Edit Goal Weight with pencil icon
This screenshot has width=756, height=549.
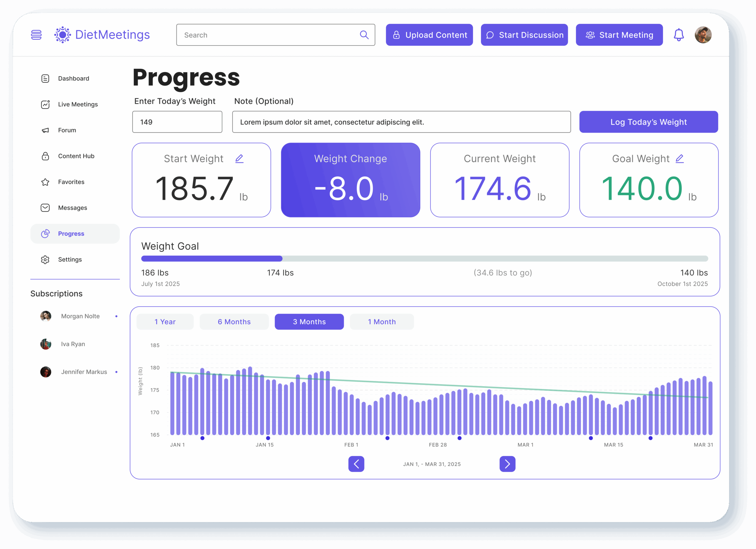point(679,159)
